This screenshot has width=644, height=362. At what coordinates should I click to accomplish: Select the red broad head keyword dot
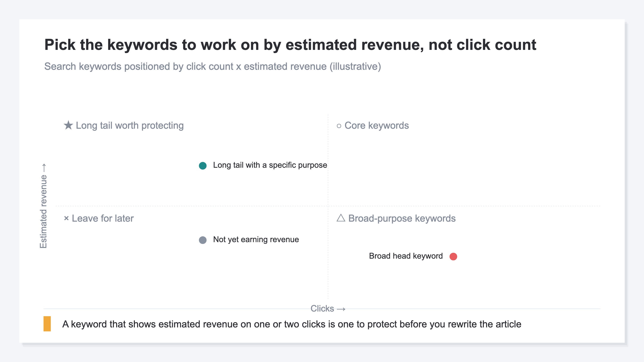click(453, 257)
